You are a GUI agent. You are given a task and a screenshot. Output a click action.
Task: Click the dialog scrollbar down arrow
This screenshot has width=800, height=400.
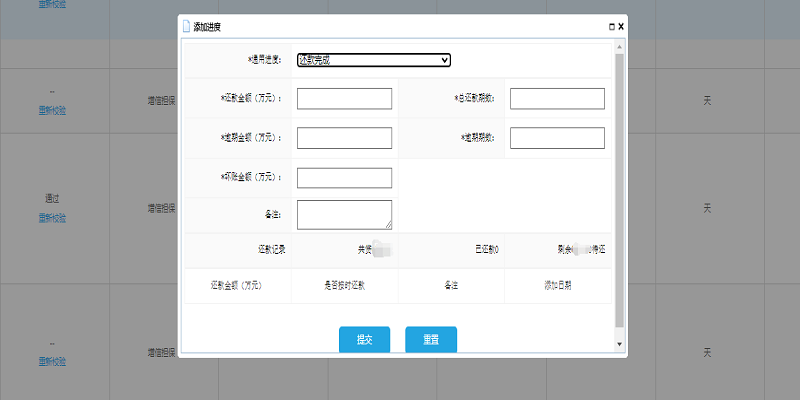[619, 344]
